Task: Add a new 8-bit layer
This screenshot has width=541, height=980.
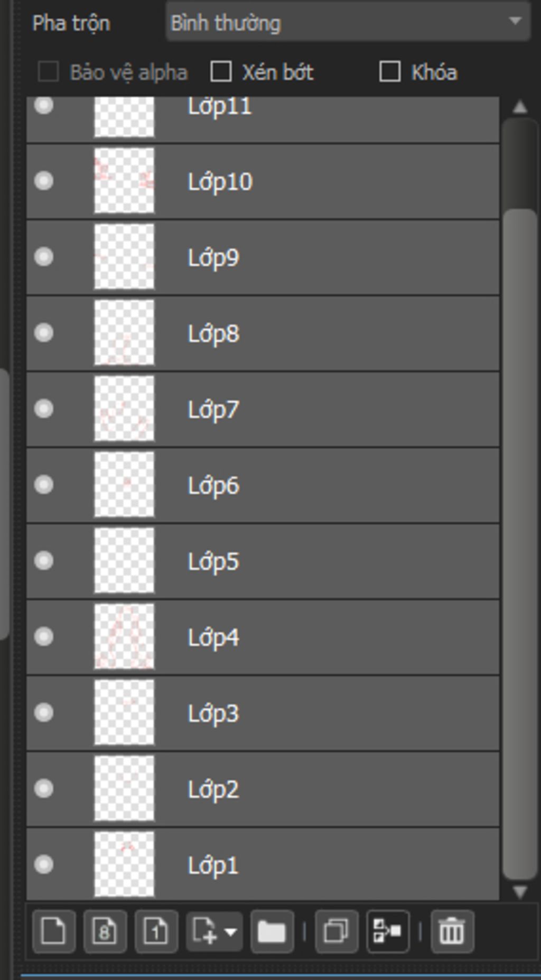Action: [105, 931]
